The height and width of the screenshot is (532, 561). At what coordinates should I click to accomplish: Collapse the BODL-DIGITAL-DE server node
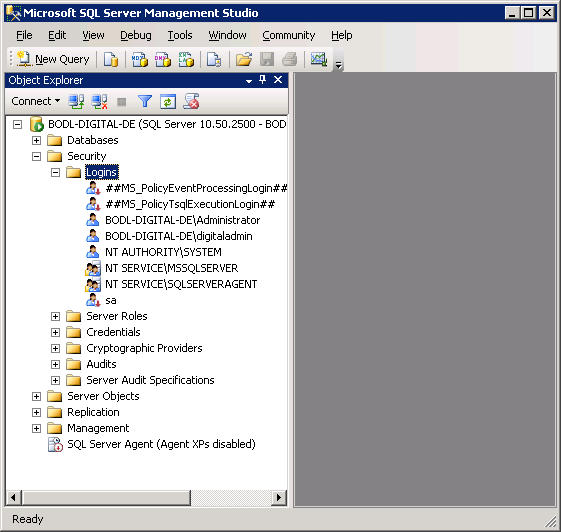[17, 125]
